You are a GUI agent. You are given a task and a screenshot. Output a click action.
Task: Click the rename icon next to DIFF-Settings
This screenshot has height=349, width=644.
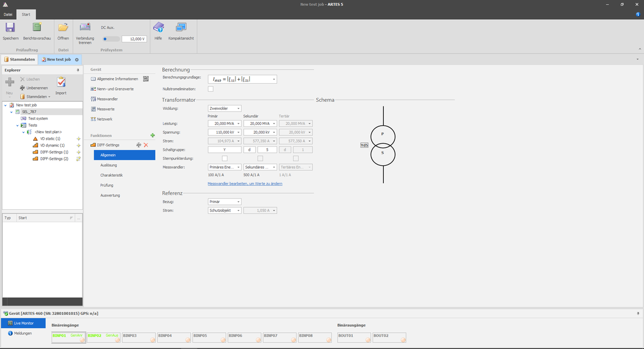pos(139,145)
